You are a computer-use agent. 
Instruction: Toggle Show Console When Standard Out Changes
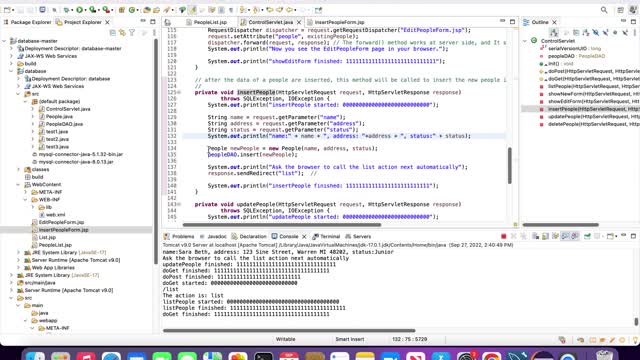[x=565, y=236]
